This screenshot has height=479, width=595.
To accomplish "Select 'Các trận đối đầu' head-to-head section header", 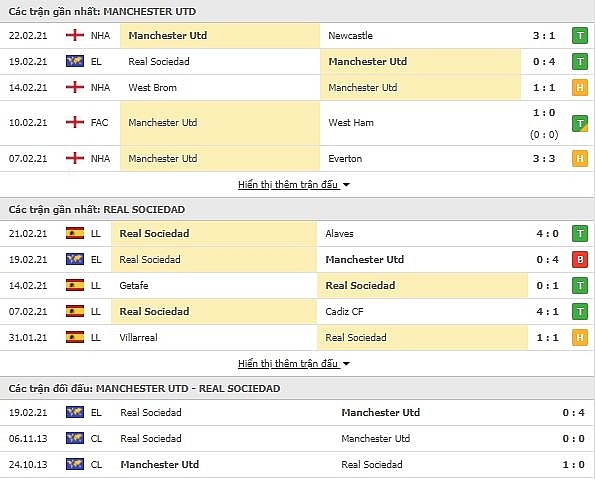I will tap(144, 389).
